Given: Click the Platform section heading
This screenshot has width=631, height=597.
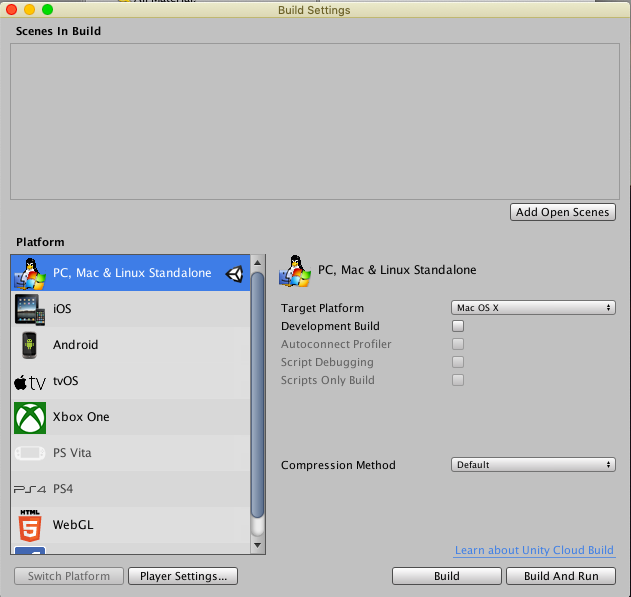Looking at the screenshot, I should tap(40, 242).
